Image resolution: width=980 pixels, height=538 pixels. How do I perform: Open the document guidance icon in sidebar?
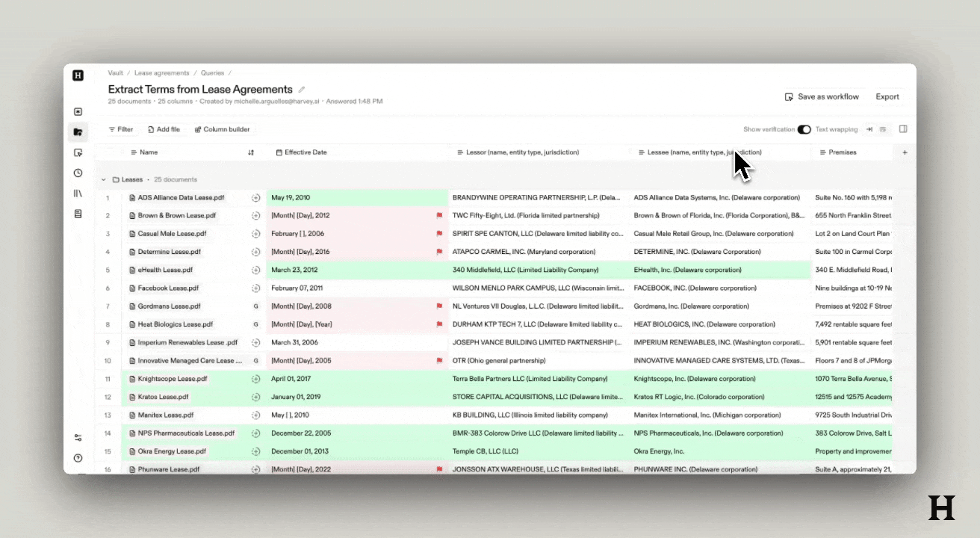pyautogui.click(x=78, y=214)
